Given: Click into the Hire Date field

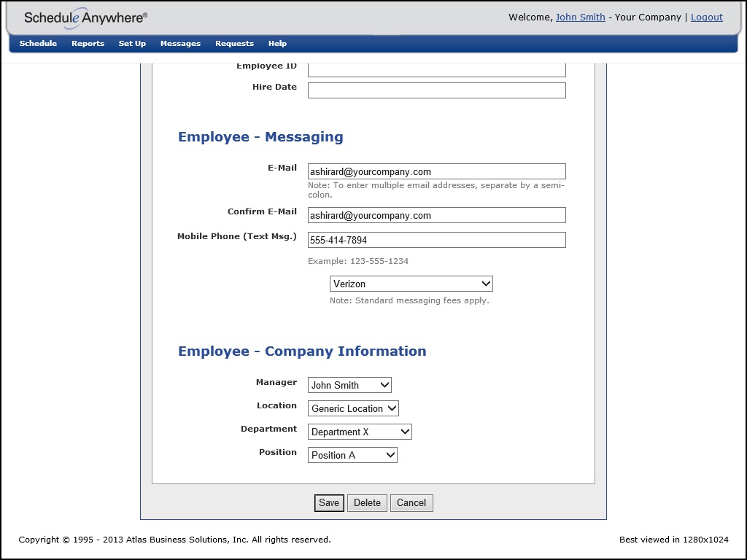Looking at the screenshot, I should coord(436,90).
